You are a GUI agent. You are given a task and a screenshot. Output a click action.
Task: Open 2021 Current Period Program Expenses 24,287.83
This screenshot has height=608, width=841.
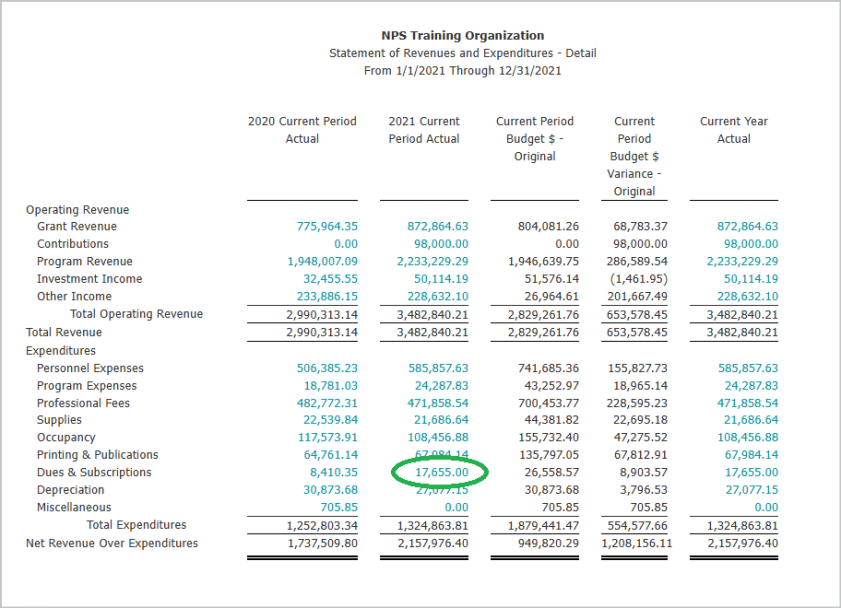point(441,386)
